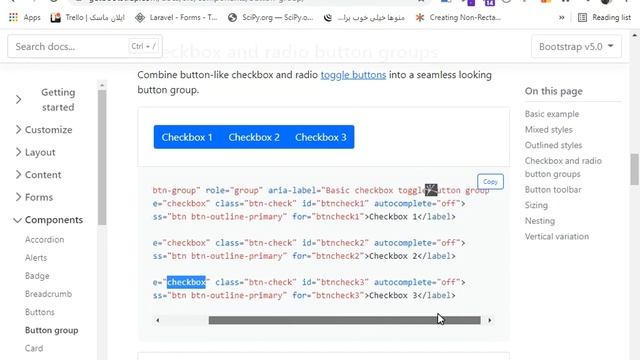Click the sidebar vertical scrollbar
Viewport: 640px width, 360px height.
point(102,157)
